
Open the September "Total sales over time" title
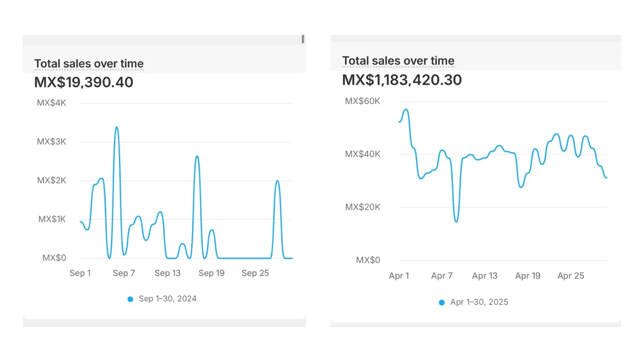coord(89,64)
